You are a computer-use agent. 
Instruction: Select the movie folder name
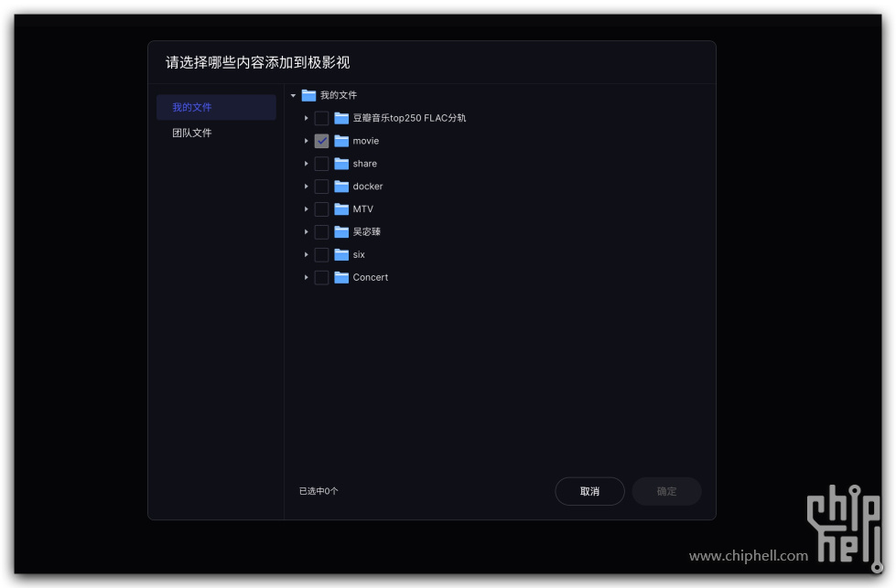(366, 141)
